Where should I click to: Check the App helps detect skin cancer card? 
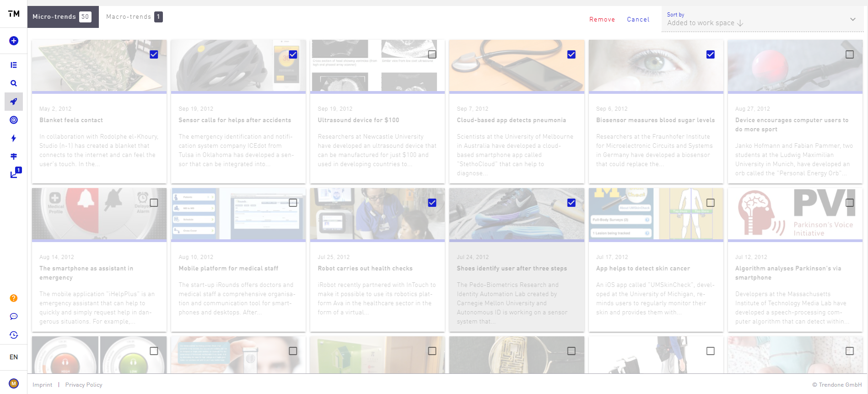(x=711, y=203)
